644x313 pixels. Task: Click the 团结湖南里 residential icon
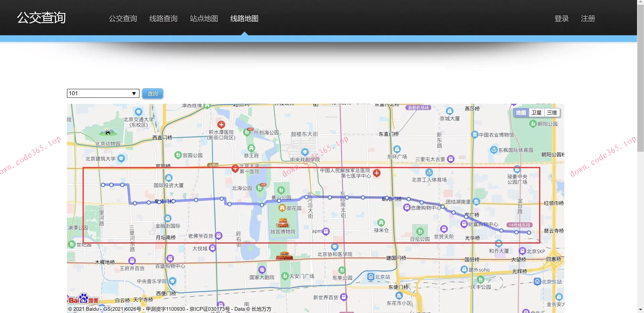tap(476, 201)
